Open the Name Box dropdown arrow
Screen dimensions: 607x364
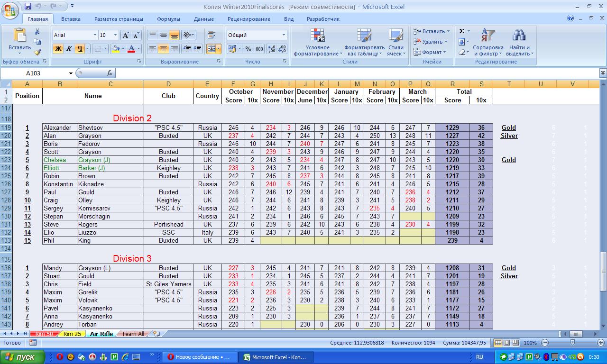click(71, 73)
